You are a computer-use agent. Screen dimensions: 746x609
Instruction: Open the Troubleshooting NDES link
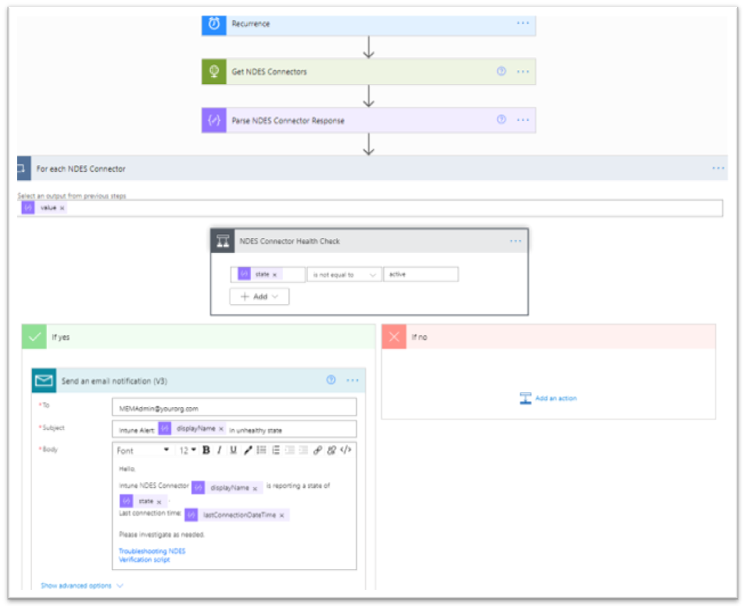[152, 551]
